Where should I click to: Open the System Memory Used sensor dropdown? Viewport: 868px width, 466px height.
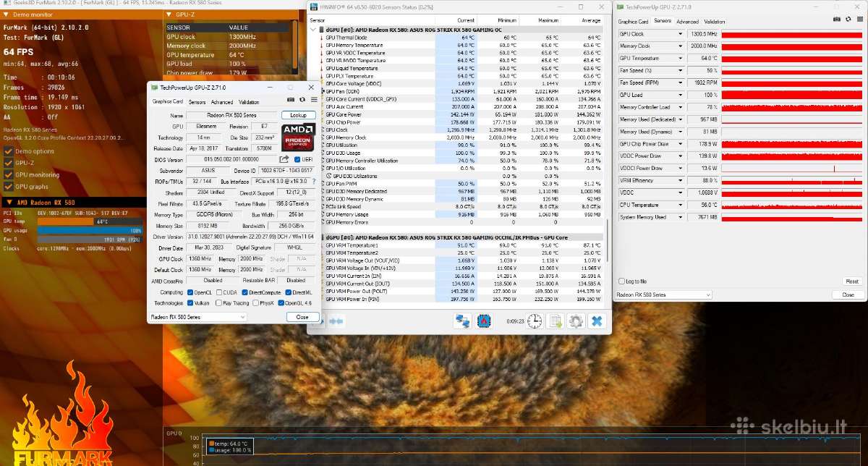680,218
